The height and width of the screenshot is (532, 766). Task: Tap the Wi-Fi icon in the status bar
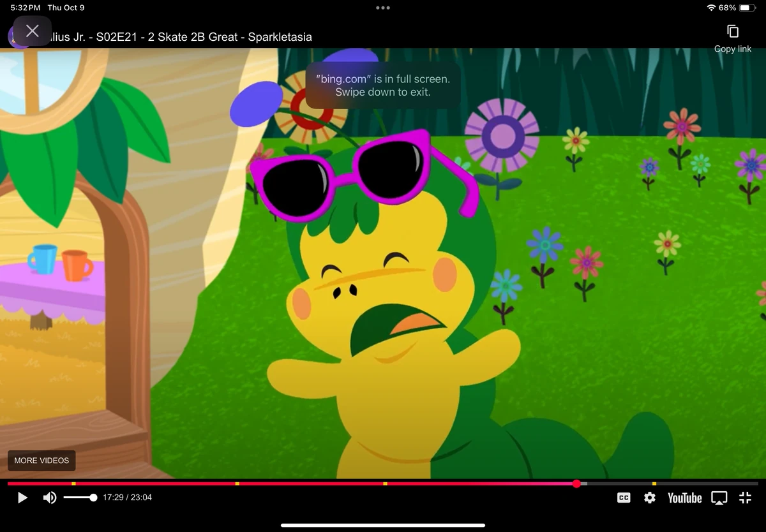click(x=712, y=8)
